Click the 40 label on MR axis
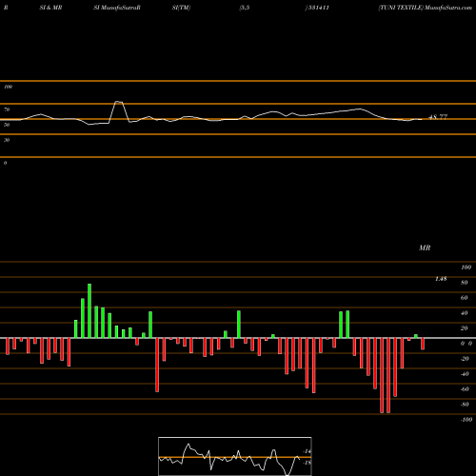476x476 pixels. pos(465,313)
